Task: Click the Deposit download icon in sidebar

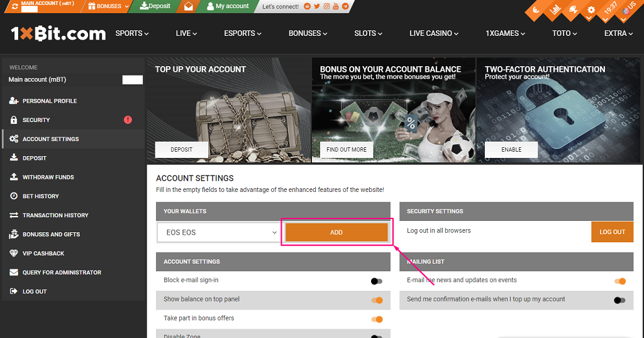Action: pyautogui.click(x=14, y=157)
